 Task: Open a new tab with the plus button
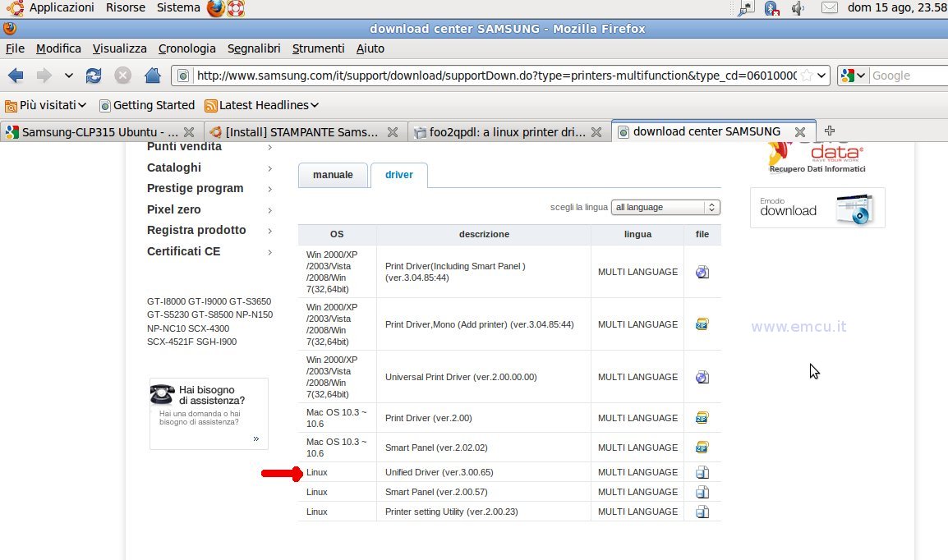tap(830, 131)
